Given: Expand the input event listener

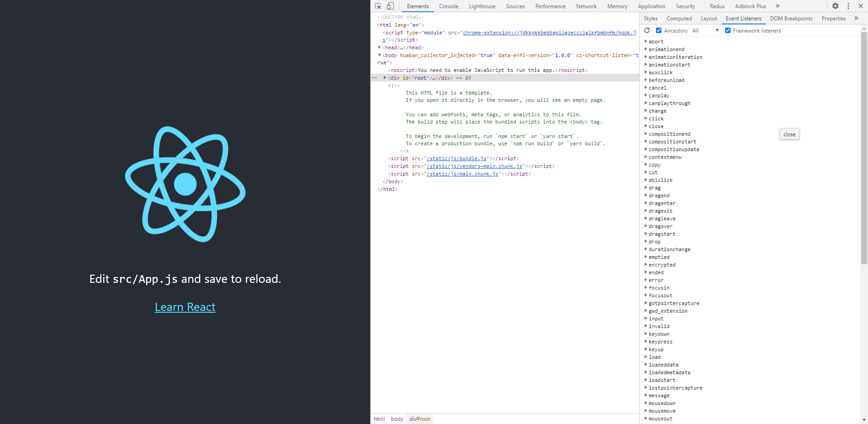Looking at the screenshot, I should tap(646, 318).
